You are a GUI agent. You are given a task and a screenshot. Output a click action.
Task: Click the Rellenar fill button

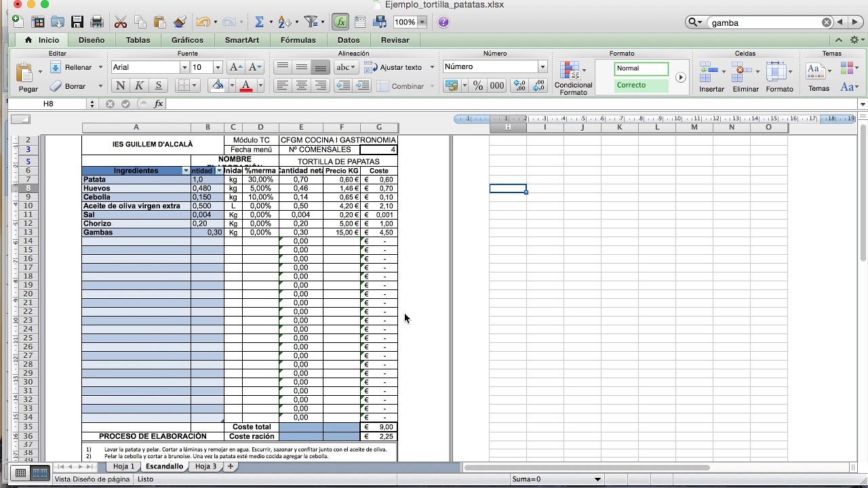71,67
